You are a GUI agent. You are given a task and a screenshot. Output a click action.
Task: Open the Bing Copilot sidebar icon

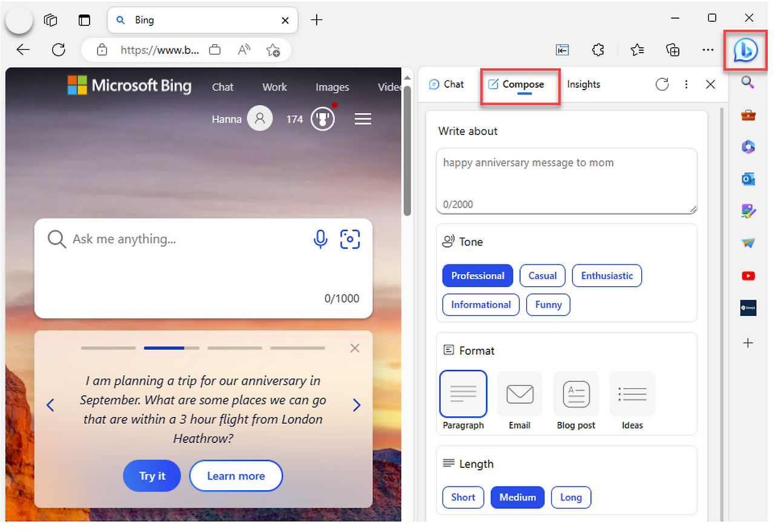click(x=745, y=50)
